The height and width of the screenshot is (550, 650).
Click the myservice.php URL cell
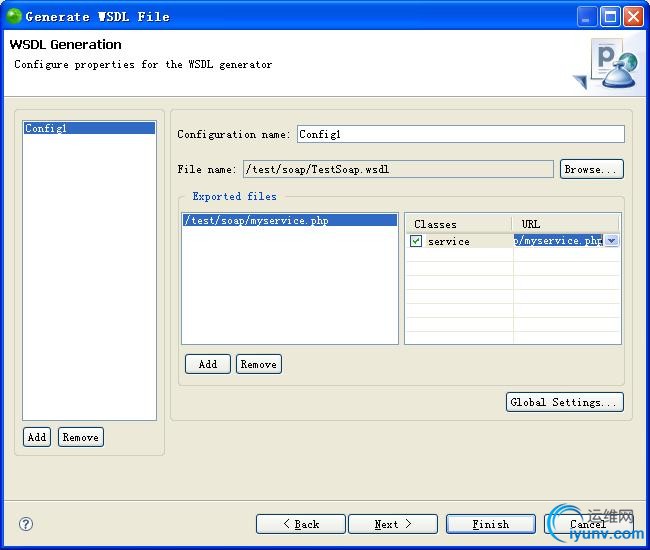pos(558,240)
